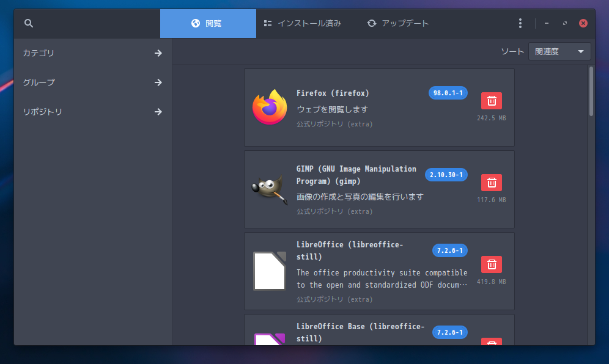Switch to the アップデート tab
Screen dimensions: 609x364
coord(397,23)
